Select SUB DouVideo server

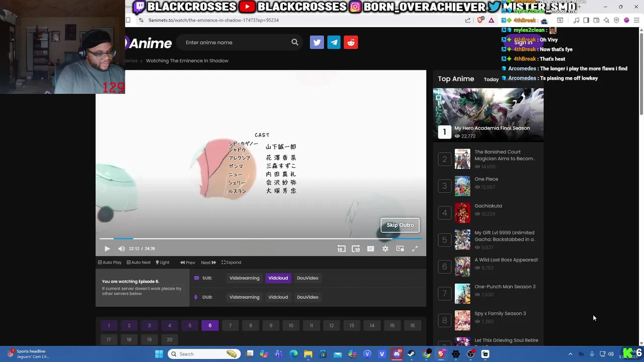307,278
